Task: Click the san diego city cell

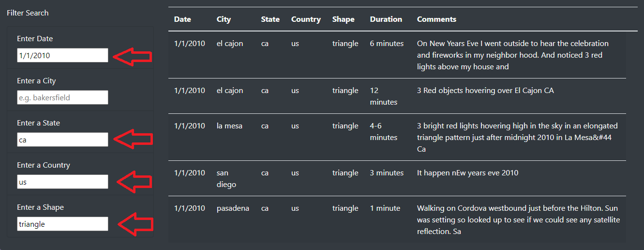Action: coord(226,178)
